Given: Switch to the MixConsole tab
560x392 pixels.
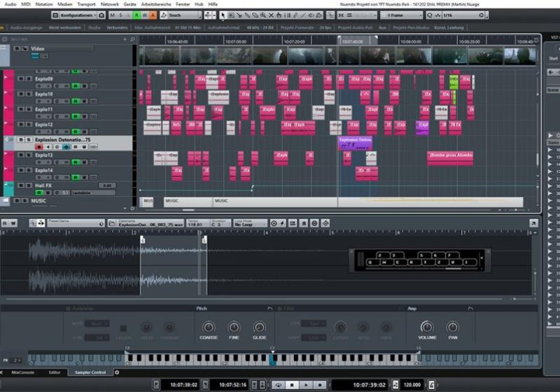Looking at the screenshot, I should pos(20,372).
